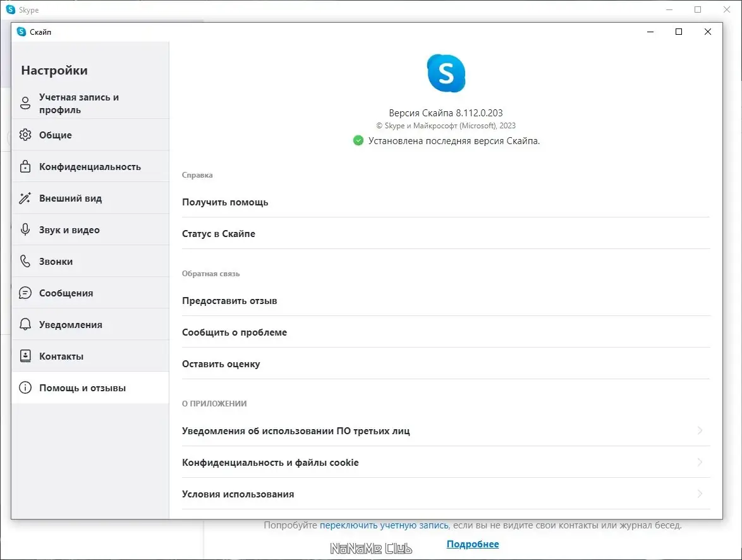Open Условия использования
The image size is (742, 560).
446,494
